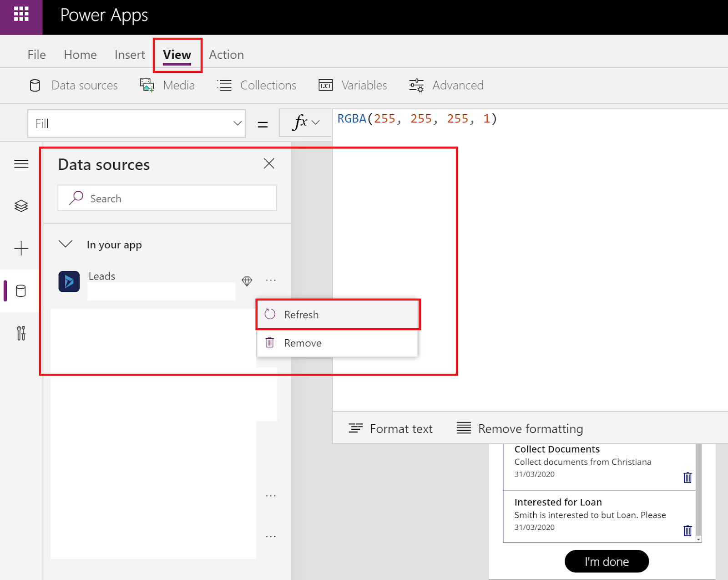Click the Search data sources field
The height and width of the screenshot is (580, 728).
coord(167,198)
